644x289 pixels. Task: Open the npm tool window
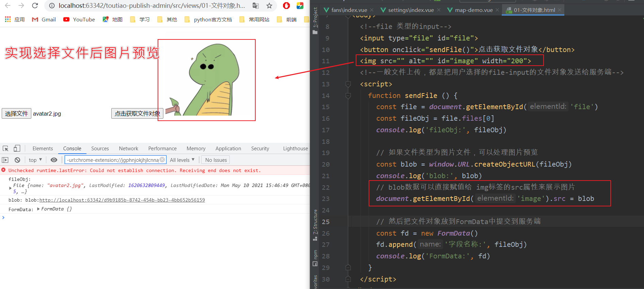(x=315, y=258)
